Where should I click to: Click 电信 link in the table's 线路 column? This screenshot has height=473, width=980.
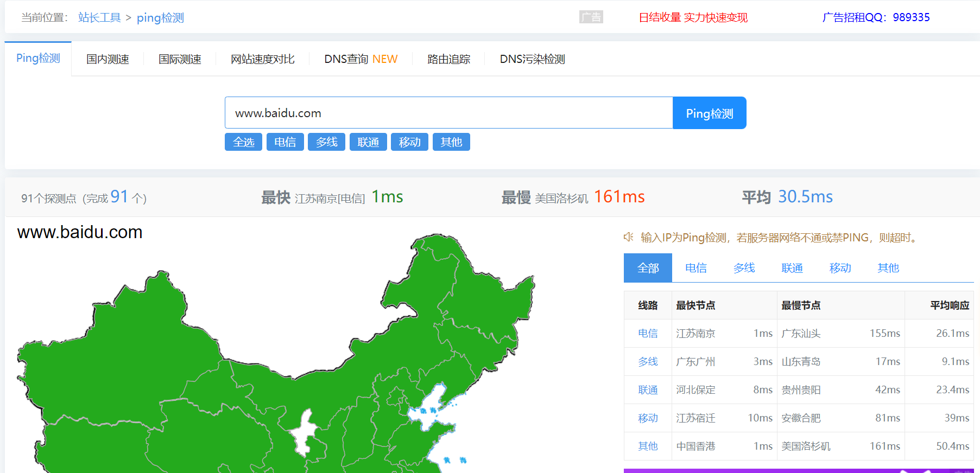[x=648, y=333]
